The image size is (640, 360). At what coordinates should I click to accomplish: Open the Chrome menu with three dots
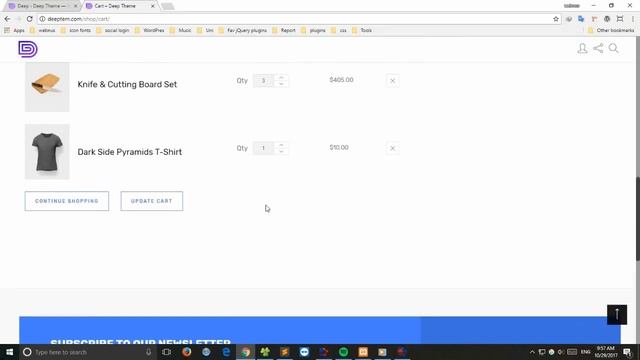point(633,19)
